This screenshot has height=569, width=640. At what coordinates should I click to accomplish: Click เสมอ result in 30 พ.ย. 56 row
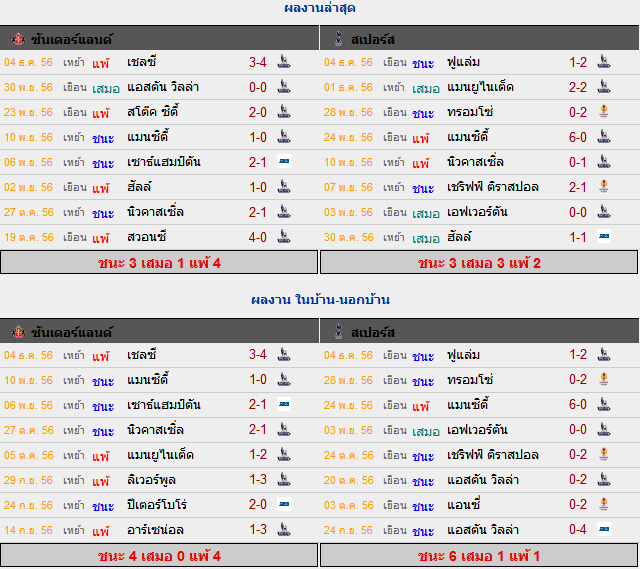[x=106, y=88]
